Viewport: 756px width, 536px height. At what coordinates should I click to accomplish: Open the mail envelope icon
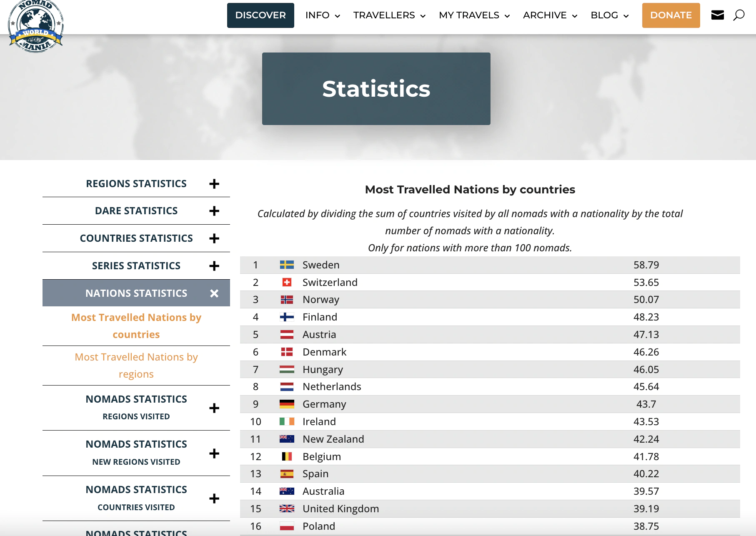[717, 15]
